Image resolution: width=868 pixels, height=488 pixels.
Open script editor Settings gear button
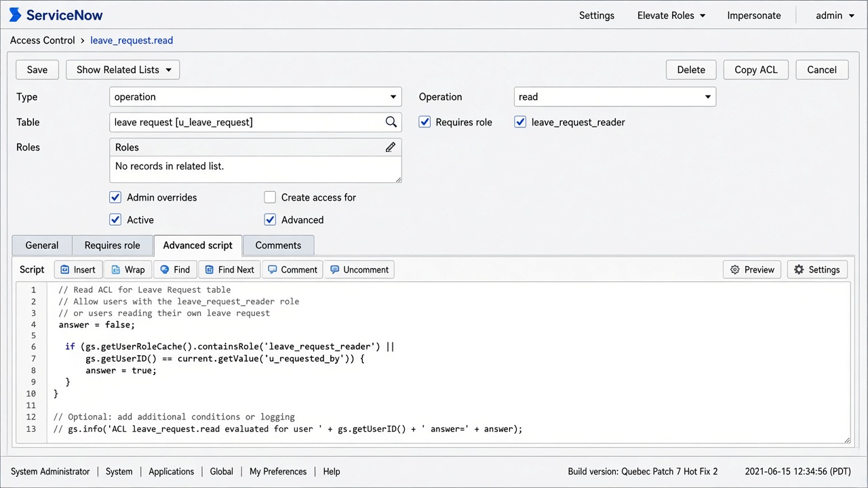pyautogui.click(x=817, y=270)
